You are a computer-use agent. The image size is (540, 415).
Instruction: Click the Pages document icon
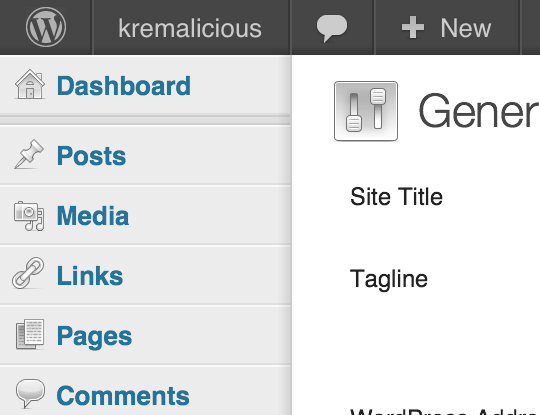(x=30, y=334)
